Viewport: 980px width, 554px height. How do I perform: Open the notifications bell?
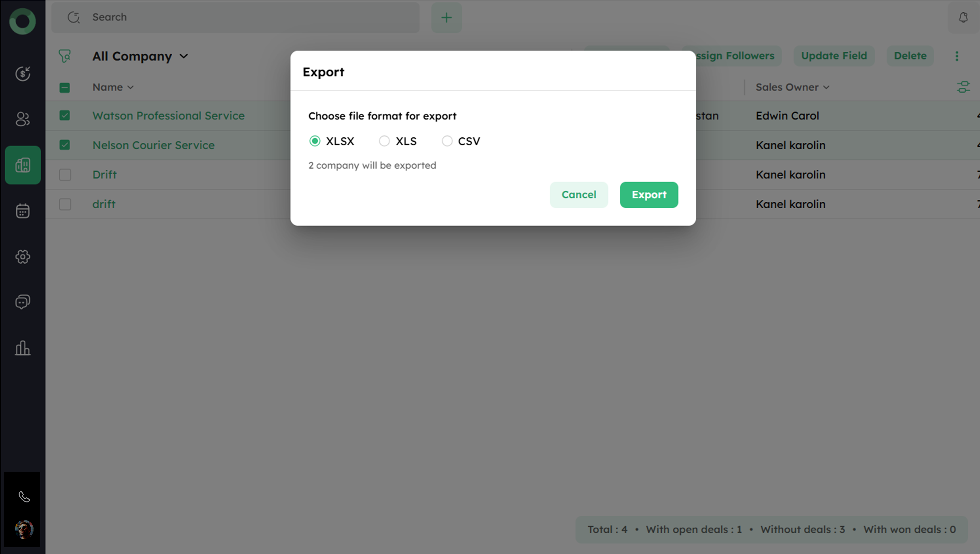(x=963, y=17)
